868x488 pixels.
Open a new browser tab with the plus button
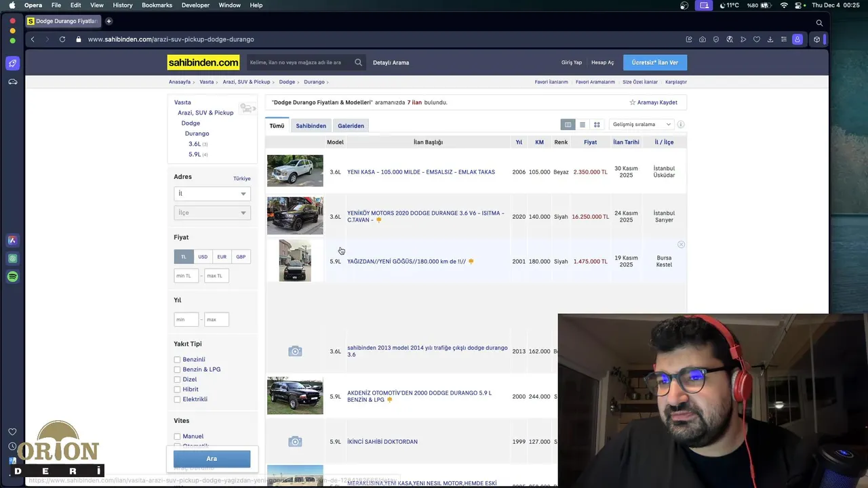(108, 21)
